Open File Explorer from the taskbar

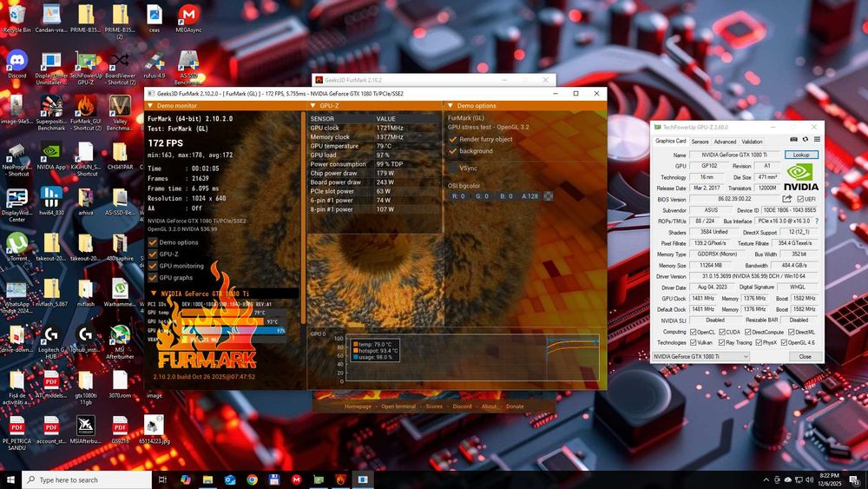[x=207, y=479]
